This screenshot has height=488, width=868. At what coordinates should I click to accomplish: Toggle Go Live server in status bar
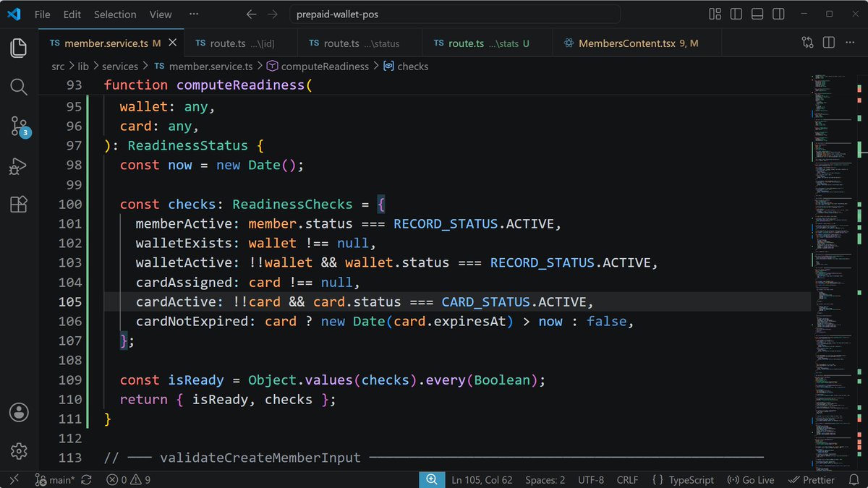point(750,479)
